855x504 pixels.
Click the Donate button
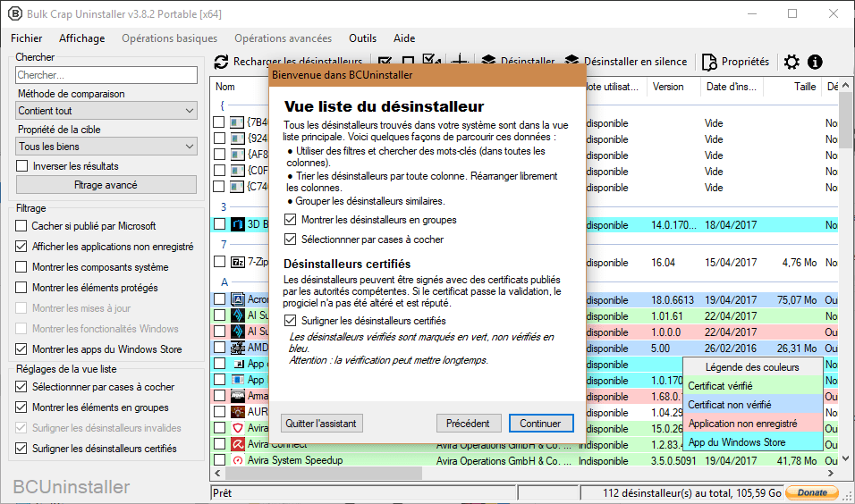(x=812, y=492)
